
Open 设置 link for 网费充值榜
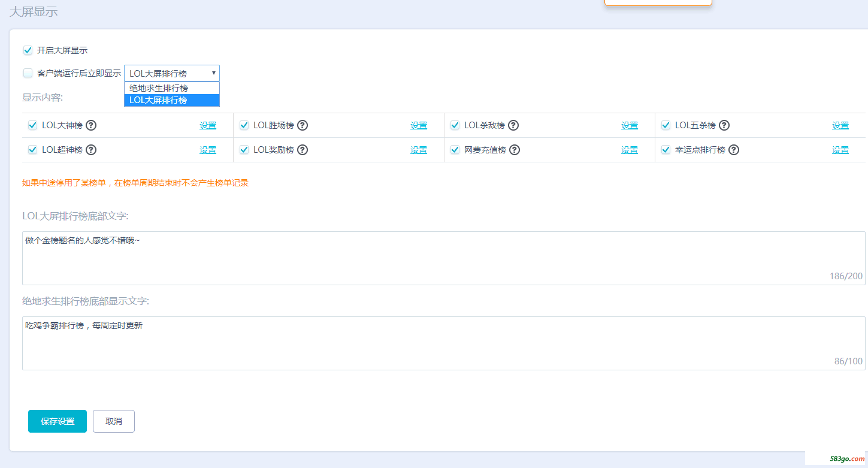tap(630, 150)
